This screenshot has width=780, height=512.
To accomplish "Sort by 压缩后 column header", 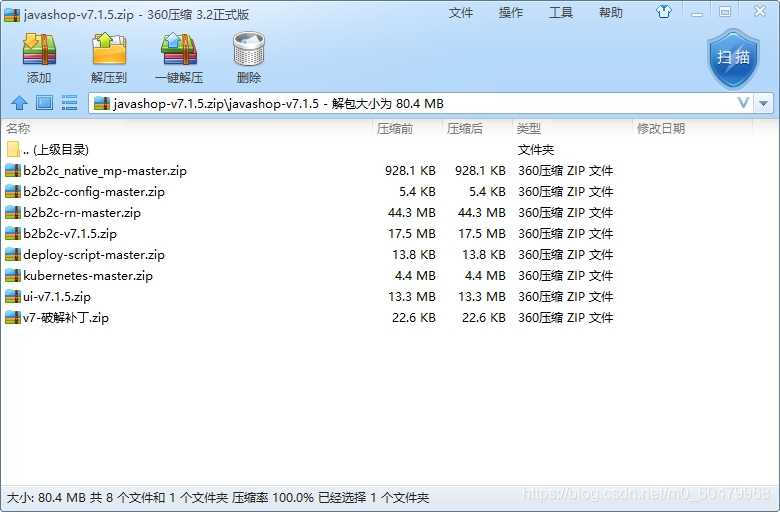I will tap(465, 128).
